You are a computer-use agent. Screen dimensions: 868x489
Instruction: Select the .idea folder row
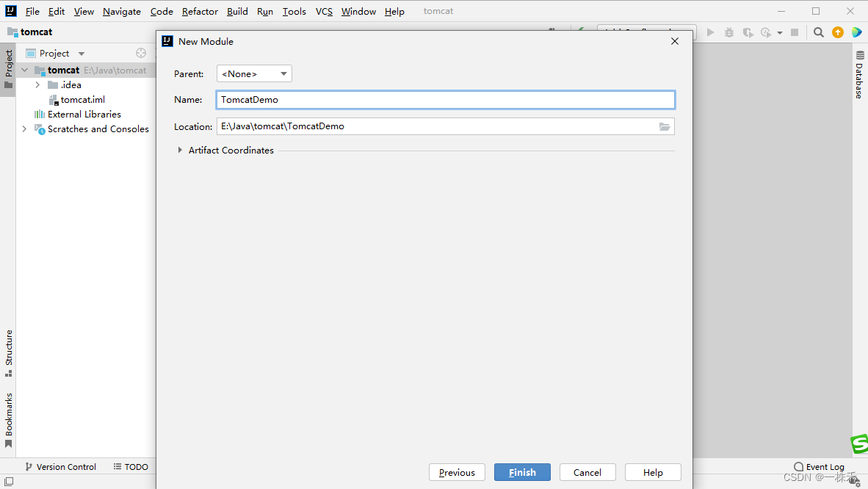[x=86, y=84]
